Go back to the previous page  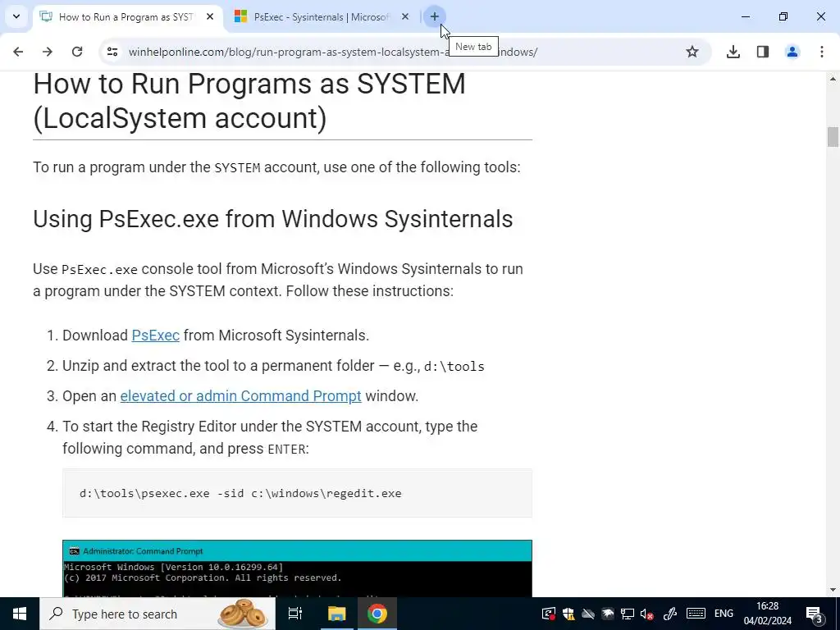18,52
